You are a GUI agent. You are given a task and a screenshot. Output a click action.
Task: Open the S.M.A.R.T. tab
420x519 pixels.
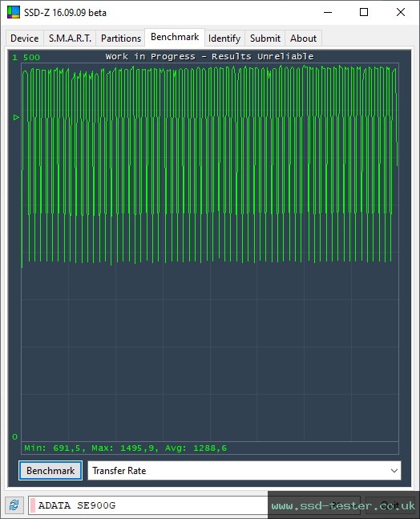(70, 39)
